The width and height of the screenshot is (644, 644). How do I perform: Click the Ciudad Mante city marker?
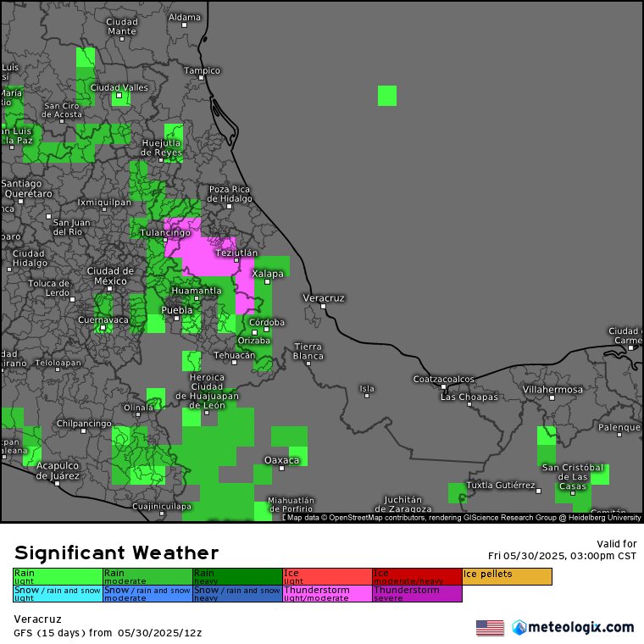pos(122,39)
